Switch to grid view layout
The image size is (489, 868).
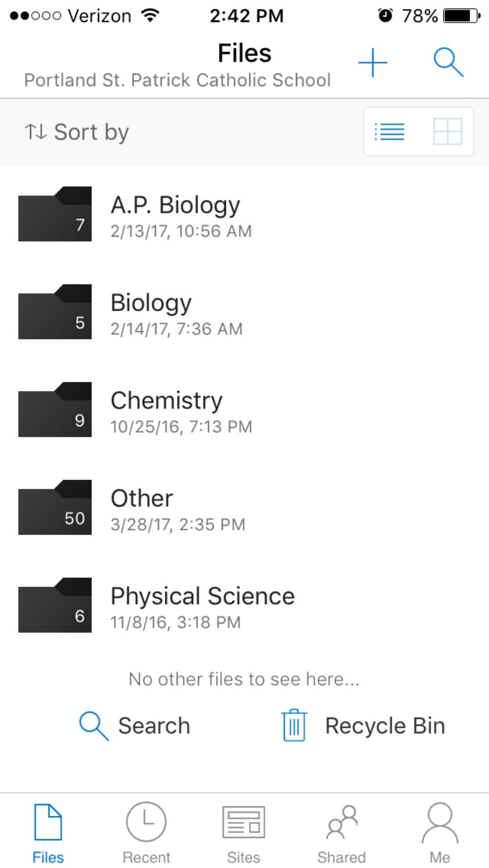[x=447, y=131]
